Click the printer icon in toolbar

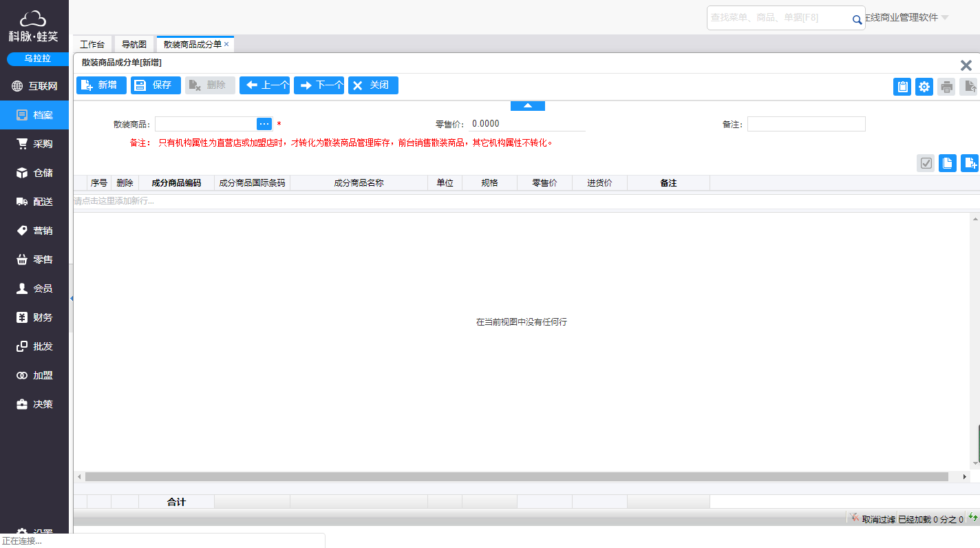point(946,87)
